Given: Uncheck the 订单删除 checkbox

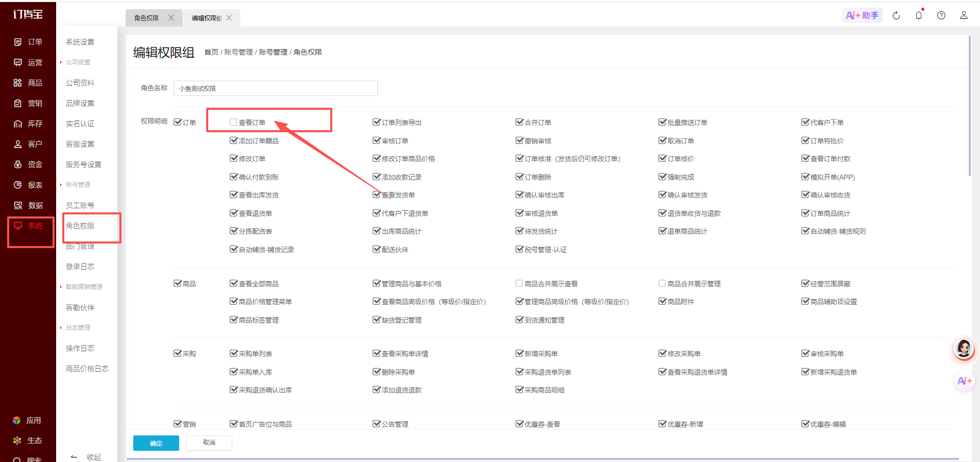Looking at the screenshot, I should coord(520,177).
